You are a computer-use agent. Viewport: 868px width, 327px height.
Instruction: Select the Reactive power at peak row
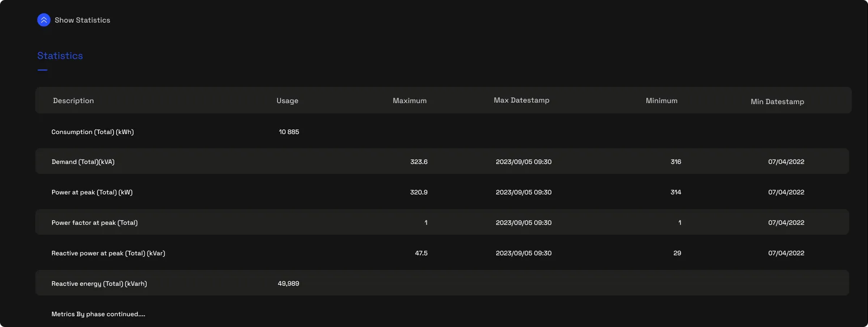[442, 253]
